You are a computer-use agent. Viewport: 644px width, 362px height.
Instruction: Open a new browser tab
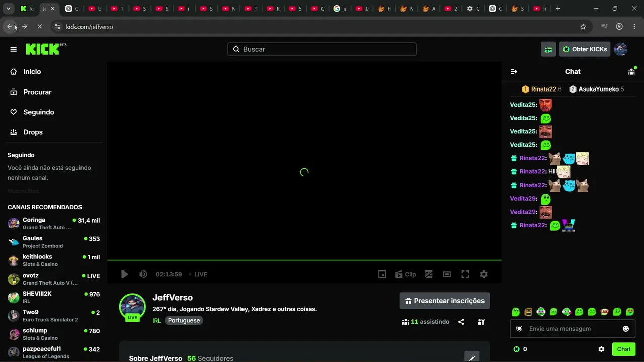click(558, 9)
